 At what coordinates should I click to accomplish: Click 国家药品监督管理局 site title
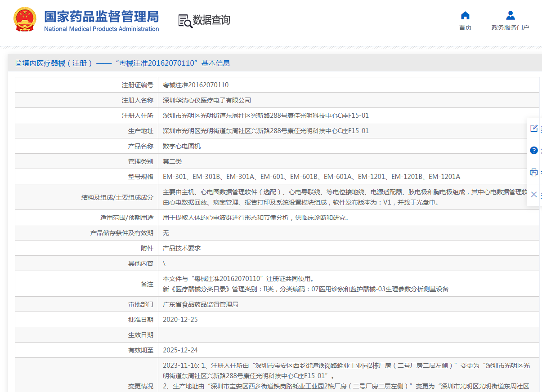(101, 17)
